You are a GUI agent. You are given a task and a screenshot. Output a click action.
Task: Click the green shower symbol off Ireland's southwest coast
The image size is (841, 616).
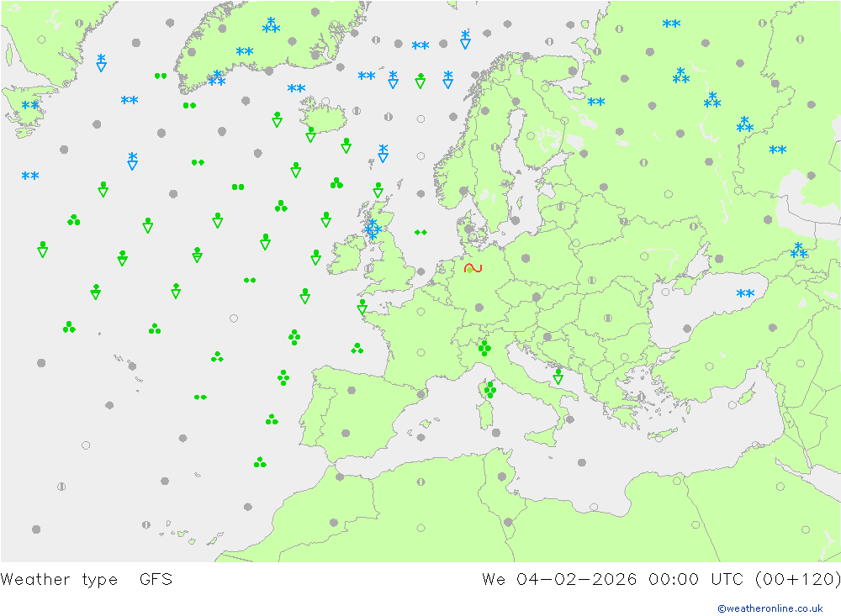click(316, 257)
